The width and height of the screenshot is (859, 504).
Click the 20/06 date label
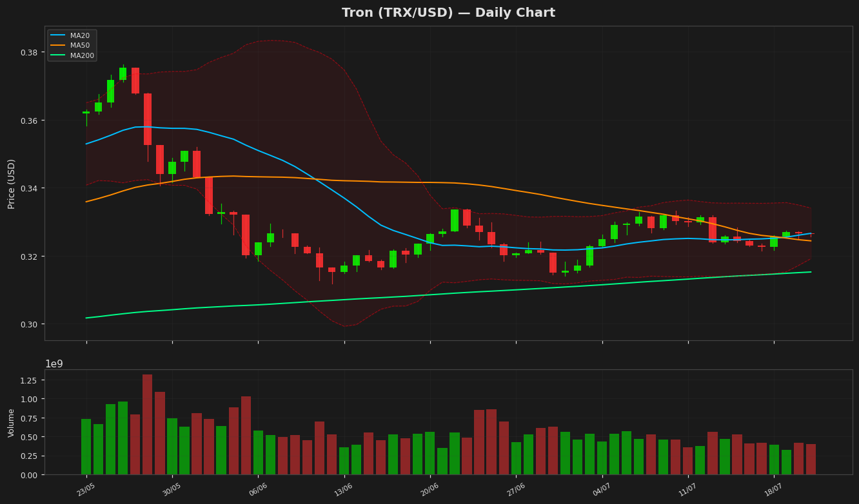[x=429, y=490]
